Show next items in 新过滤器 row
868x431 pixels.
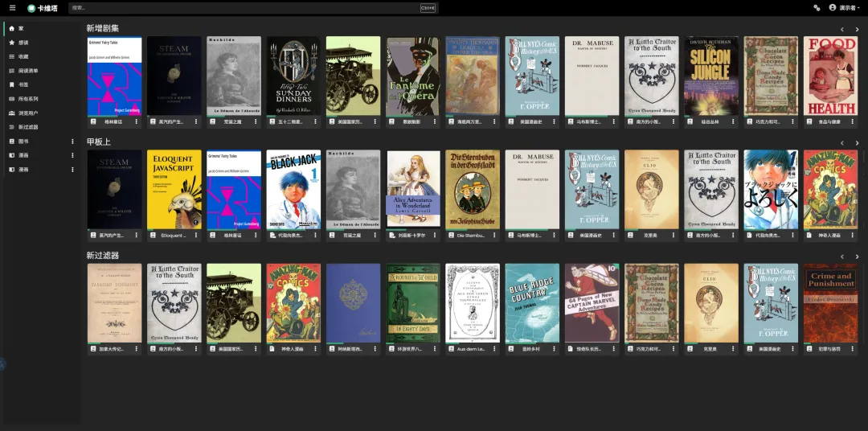[857, 257]
